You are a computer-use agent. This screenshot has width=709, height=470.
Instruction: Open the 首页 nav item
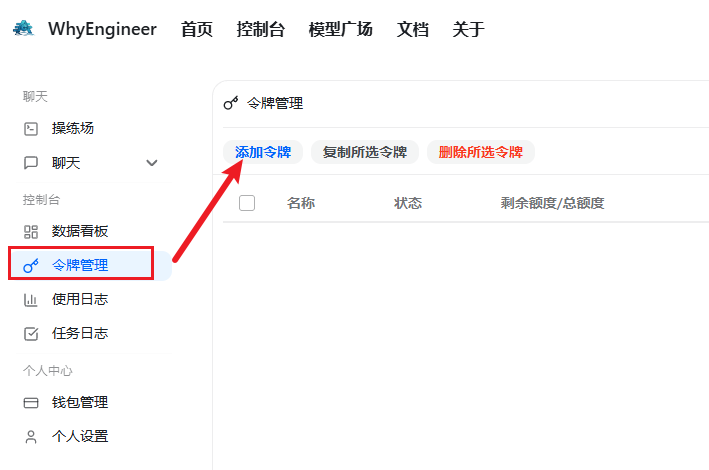[197, 29]
